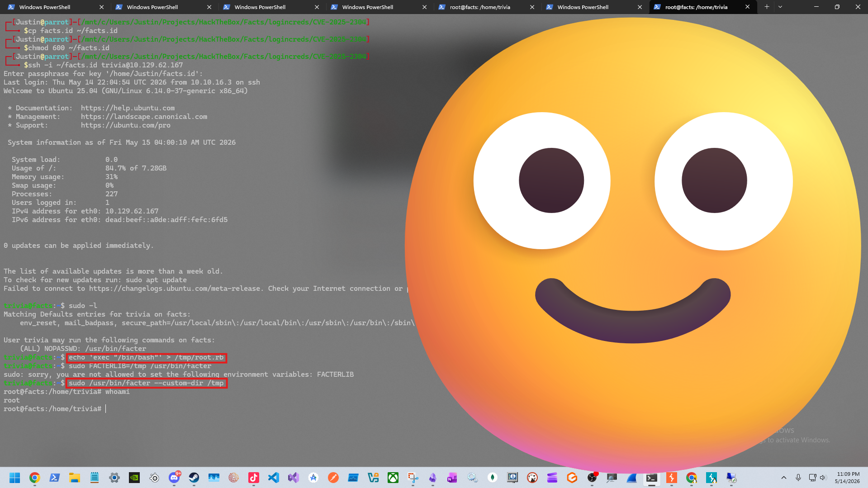
Task: Open OneNote from the taskbar
Action: point(453,478)
